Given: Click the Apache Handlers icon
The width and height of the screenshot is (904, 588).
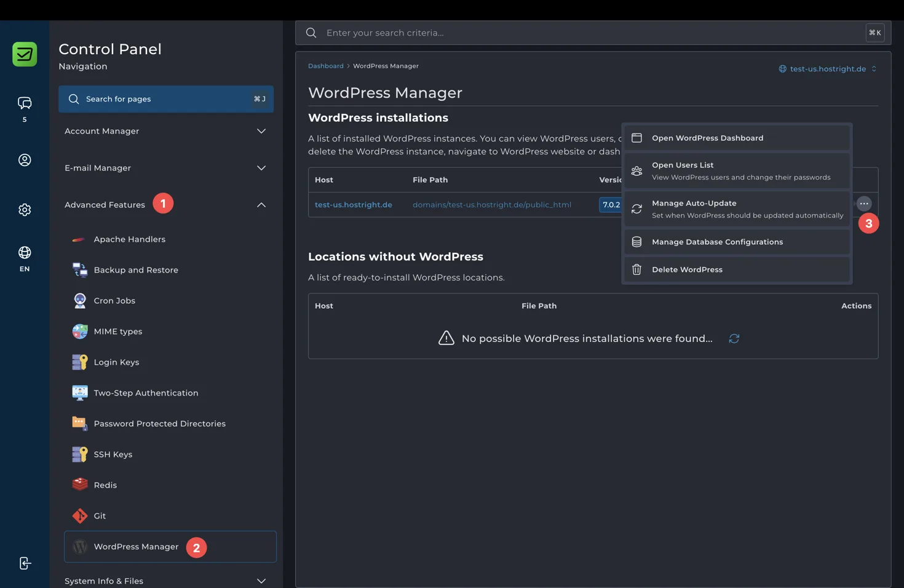Looking at the screenshot, I should point(79,239).
